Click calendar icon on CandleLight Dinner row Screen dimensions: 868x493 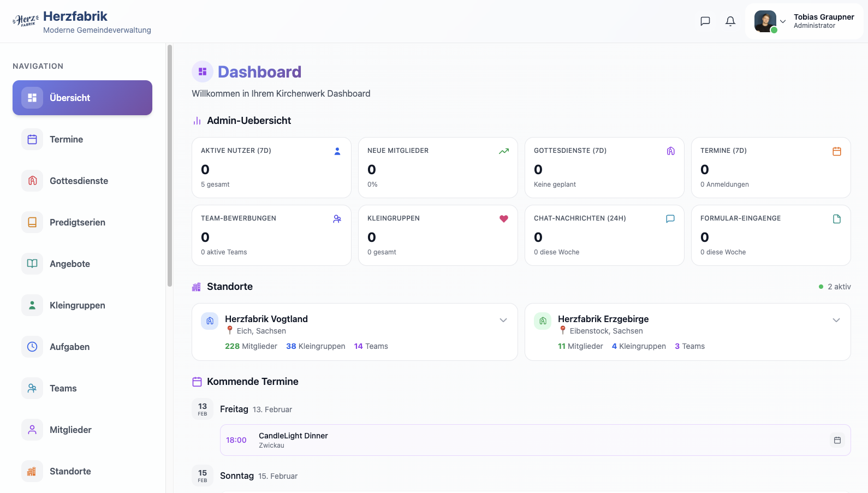(837, 440)
